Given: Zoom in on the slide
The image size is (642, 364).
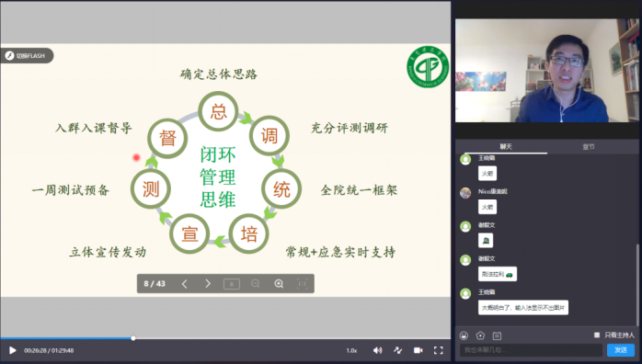Looking at the screenshot, I should click(279, 284).
